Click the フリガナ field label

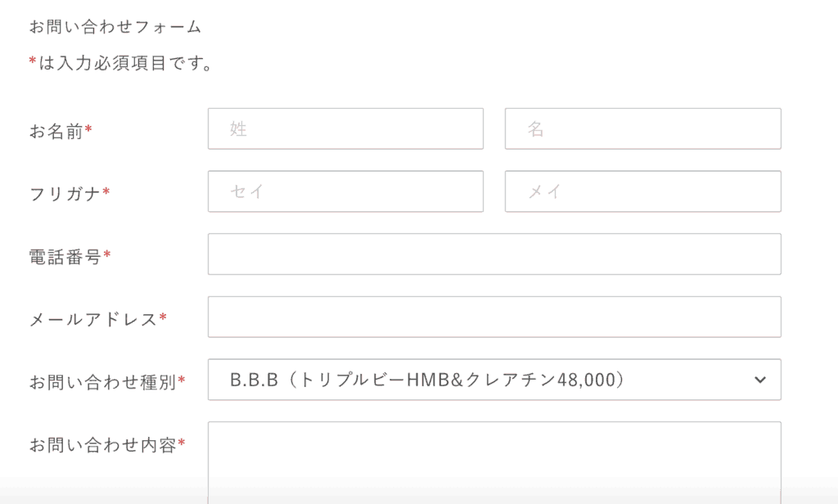click(65, 194)
